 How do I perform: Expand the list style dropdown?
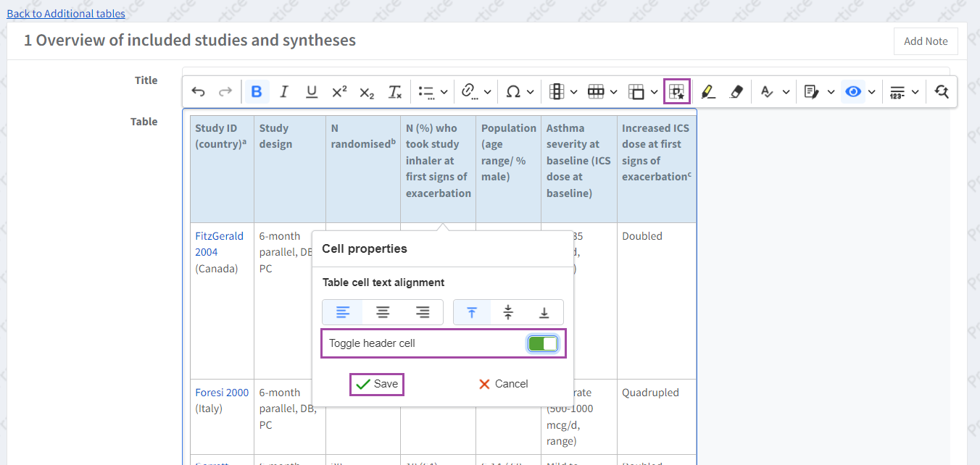click(x=444, y=92)
